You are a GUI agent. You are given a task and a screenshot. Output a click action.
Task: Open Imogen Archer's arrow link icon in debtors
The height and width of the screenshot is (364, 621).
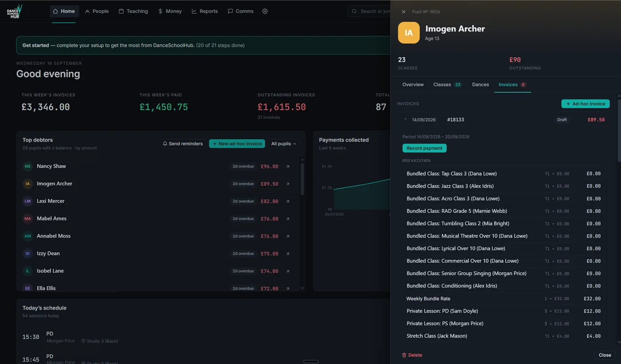[287, 184]
